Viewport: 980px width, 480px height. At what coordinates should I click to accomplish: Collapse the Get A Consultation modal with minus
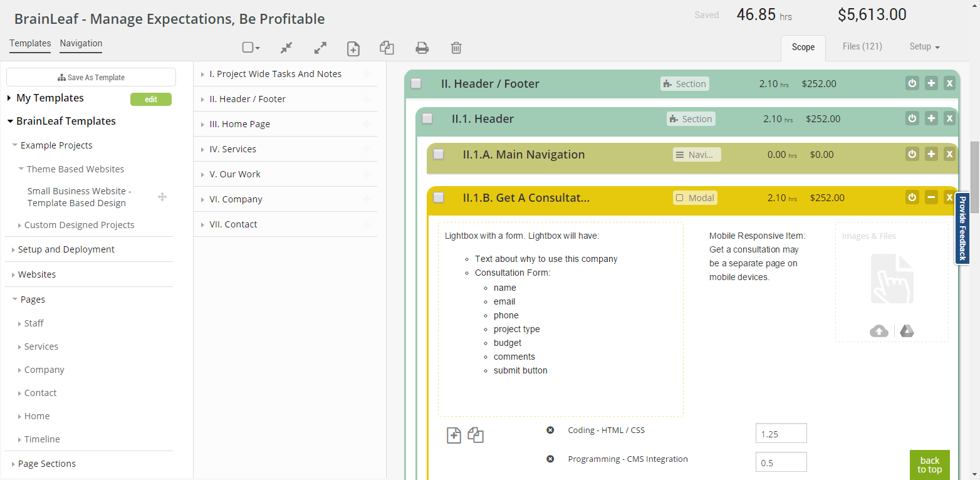pyautogui.click(x=931, y=197)
